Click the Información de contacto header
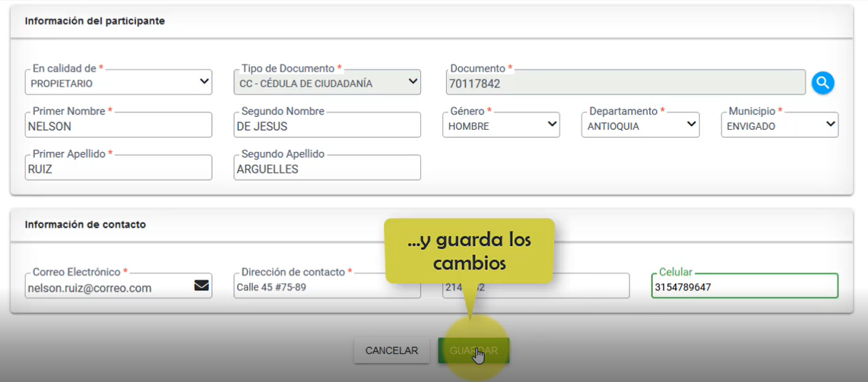Screen dimensions: 868x382 point(85,225)
